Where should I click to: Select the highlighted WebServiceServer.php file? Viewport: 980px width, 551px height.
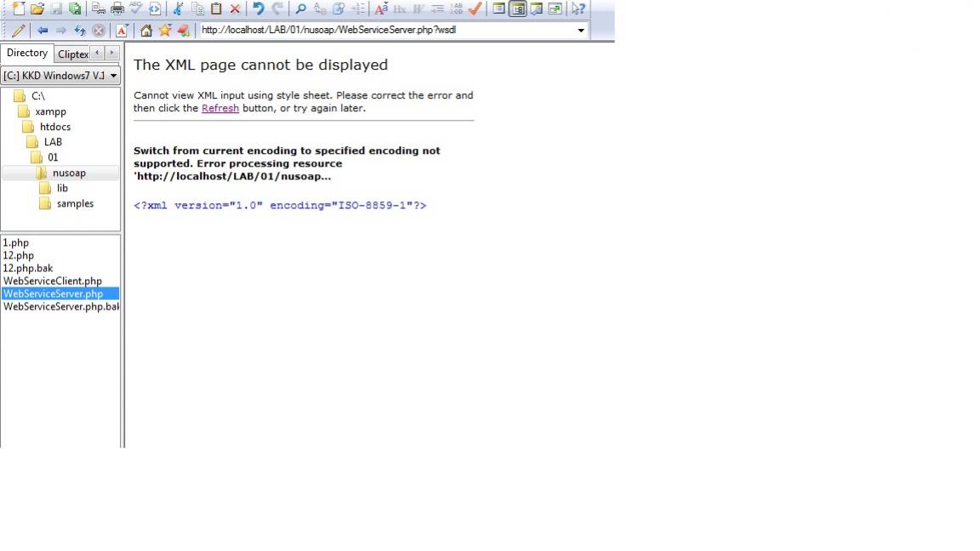click(60, 293)
